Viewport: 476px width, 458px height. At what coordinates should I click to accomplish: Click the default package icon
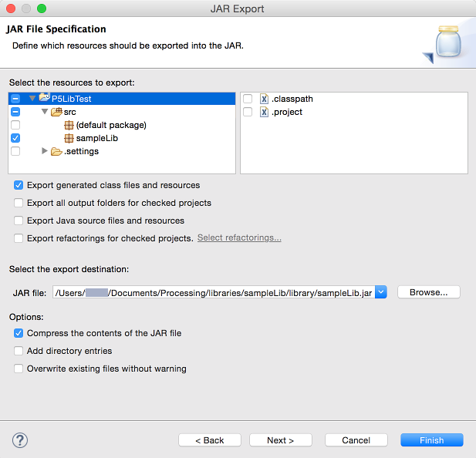(x=69, y=125)
